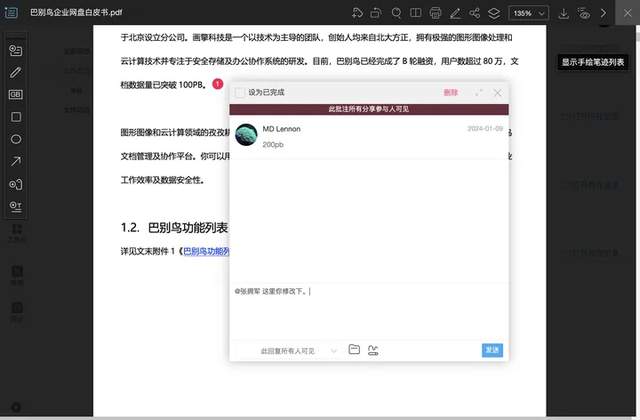Select the comment annotation tool in left toolbar
The width and height of the screenshot is (640, 420).
point(16,50)
